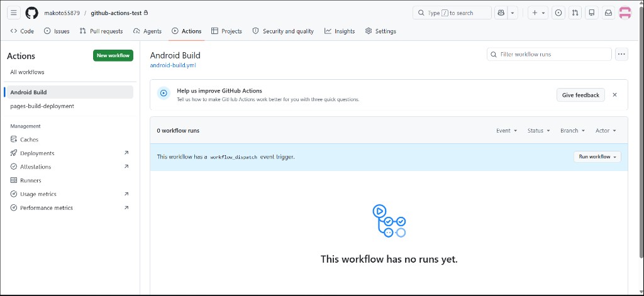
Task: Switch to the Issues tab
Action: coord(57,31)
